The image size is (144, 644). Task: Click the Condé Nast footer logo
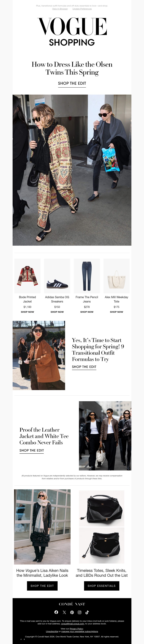pos(72,604)
